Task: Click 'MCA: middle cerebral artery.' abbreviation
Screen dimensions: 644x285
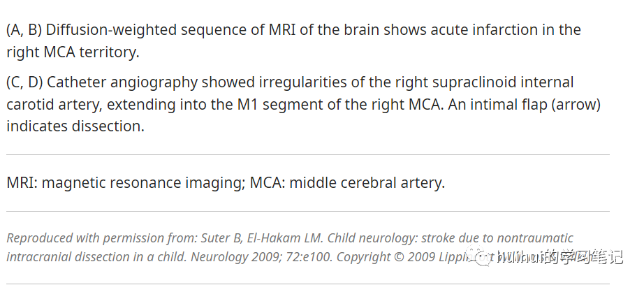Action: point(347,183)
